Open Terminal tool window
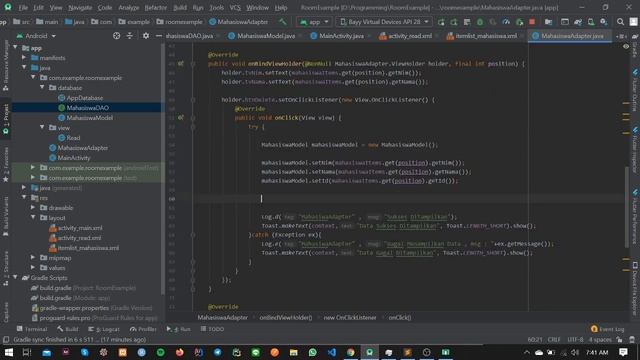This screenshot has height=360, width=640. 32,329
